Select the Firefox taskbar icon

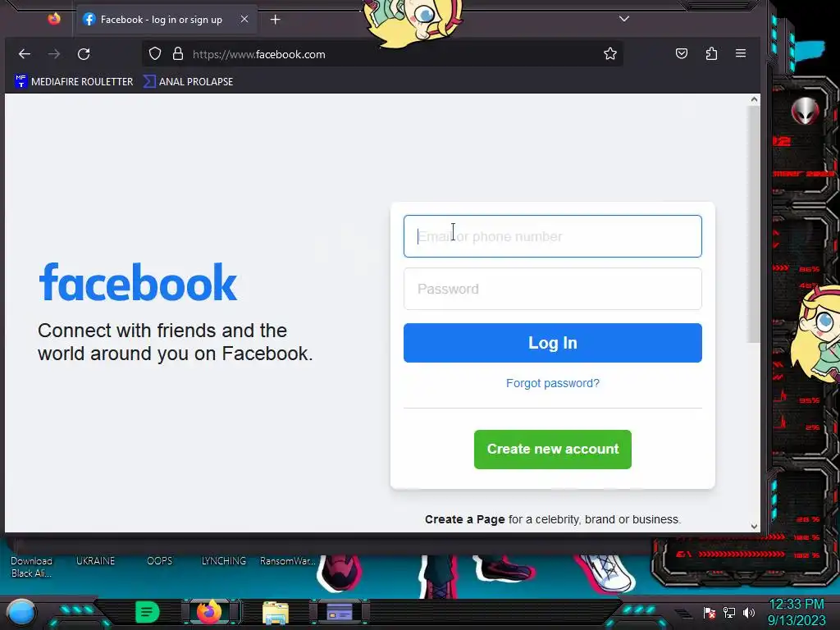209,612
